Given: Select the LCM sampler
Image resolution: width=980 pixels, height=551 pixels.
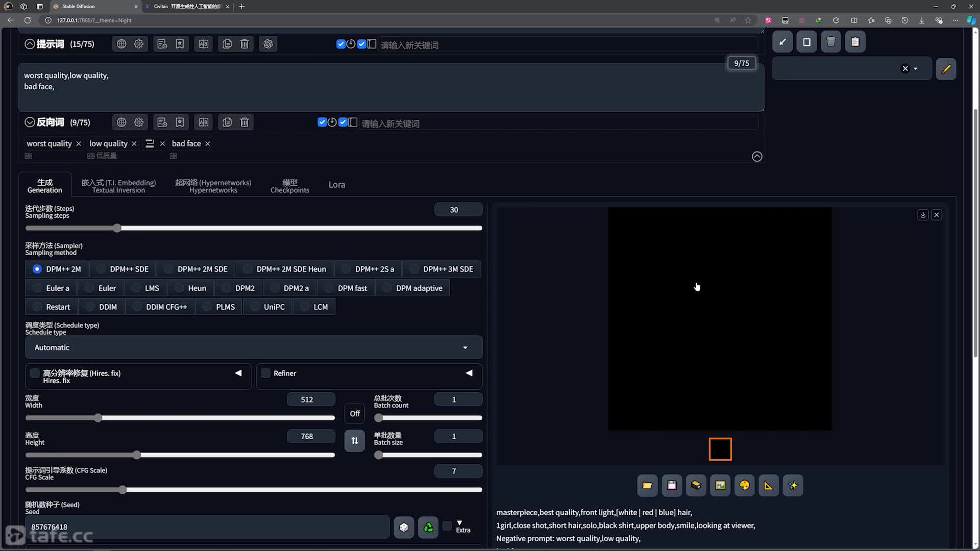Looking at the screenshot, I should [x=314, y=307].
